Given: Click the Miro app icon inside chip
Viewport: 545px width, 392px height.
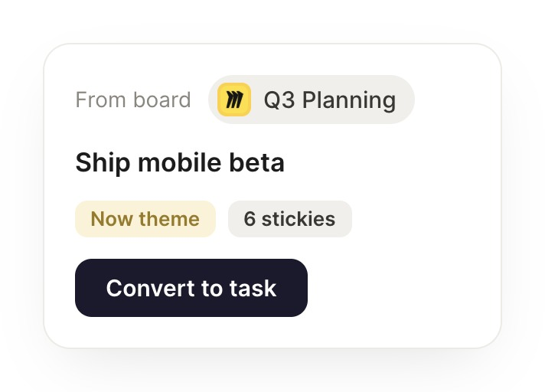Looking at the screenshot, I should click(234, 100).
